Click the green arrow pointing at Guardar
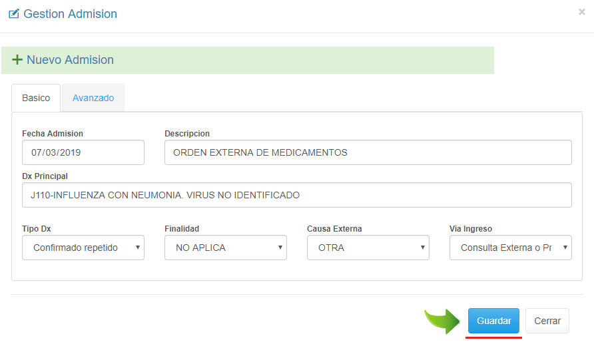The width and height of the screenshot is (594, 364). pyautogui.click(x=442, y=320)
